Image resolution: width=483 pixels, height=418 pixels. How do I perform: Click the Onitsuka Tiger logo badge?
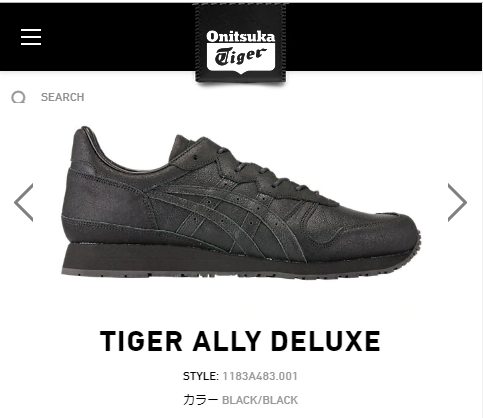240,43
